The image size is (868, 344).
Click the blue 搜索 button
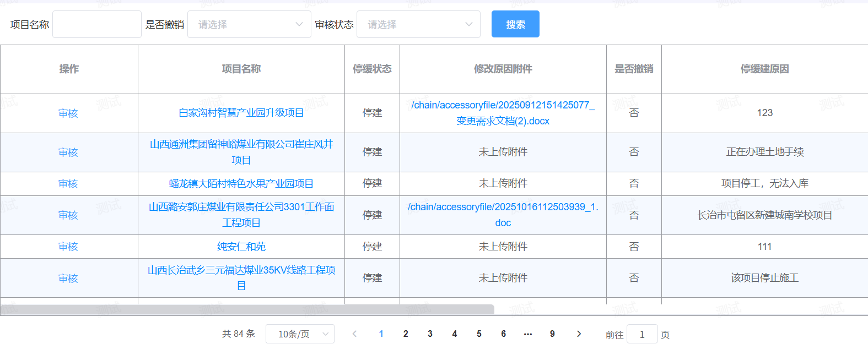click(x=515, y=24)
